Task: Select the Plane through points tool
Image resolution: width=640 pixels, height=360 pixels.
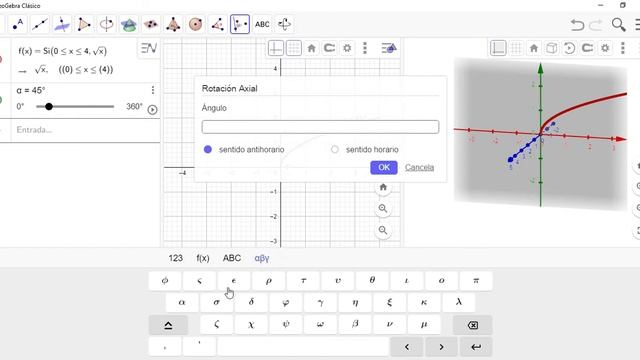Action: point(151,24)
